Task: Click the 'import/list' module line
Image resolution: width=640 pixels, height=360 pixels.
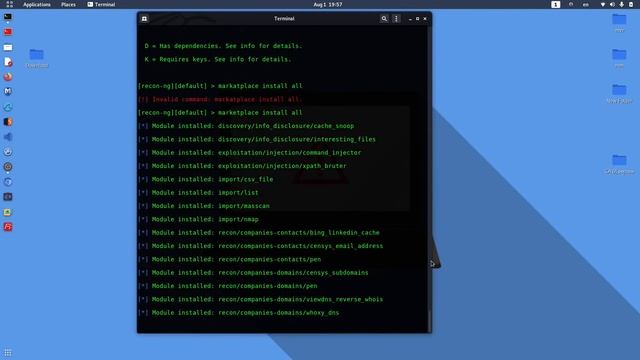Action: [198, 193]
